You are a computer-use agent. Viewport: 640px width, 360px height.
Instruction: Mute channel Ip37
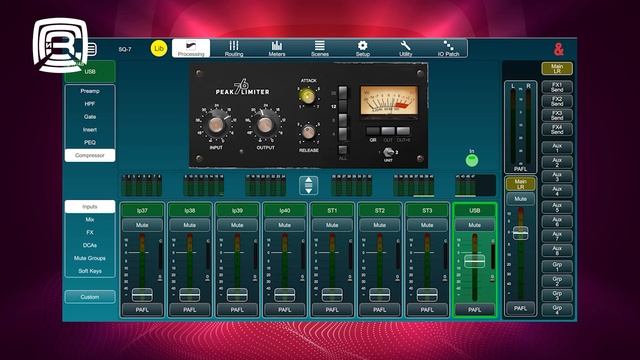tap(142, 225)
